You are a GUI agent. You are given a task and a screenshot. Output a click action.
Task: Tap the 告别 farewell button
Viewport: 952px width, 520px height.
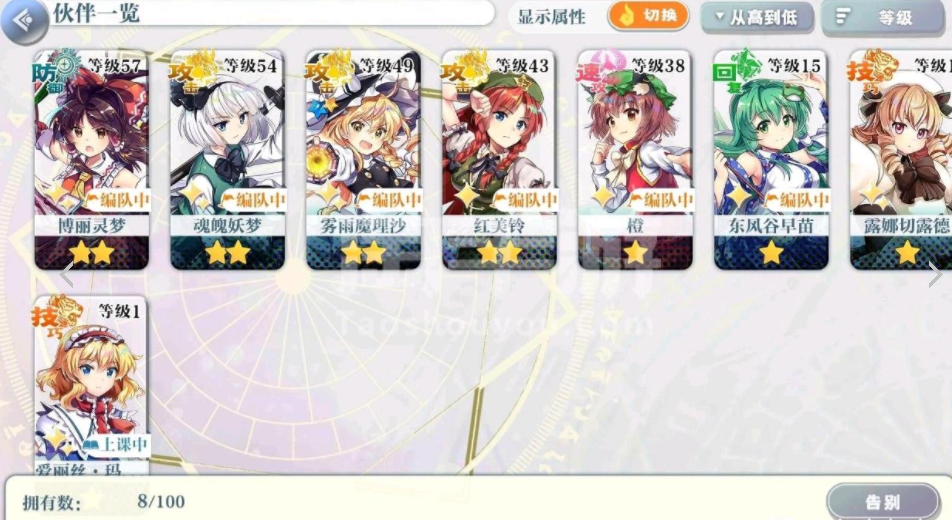click(x=883, y=502)
